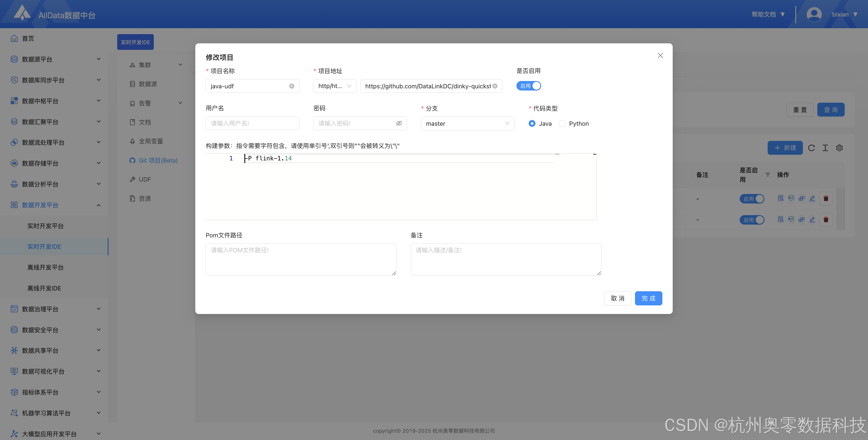Clear the project name field icon

pos(292,86)
